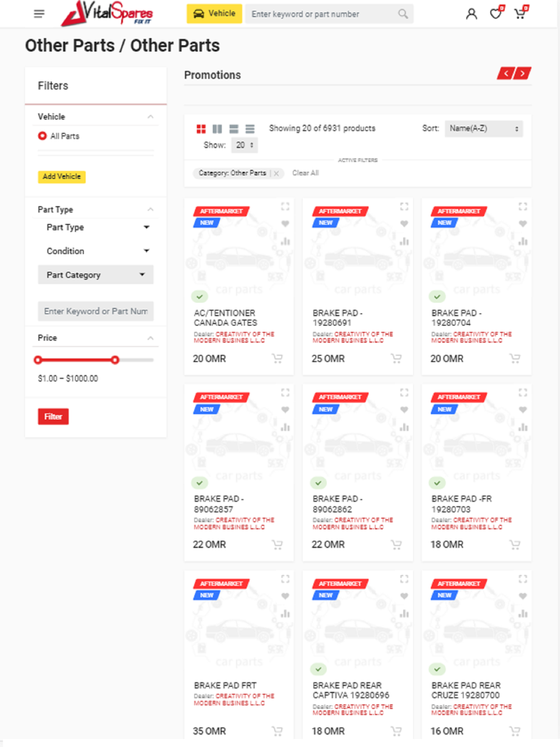560x747 pixels.
Task: Click the red Filter button
Action: [x=53, y=417]
